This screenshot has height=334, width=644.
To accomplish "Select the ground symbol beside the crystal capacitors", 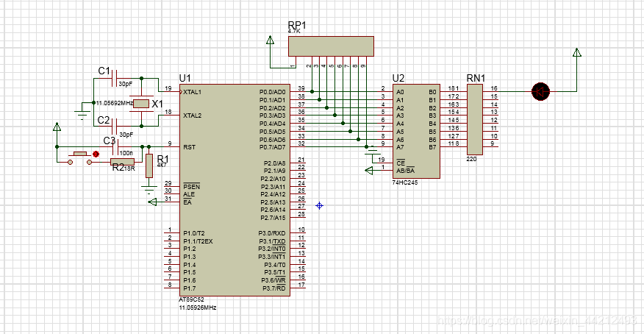I will click(x=82, y=112).
